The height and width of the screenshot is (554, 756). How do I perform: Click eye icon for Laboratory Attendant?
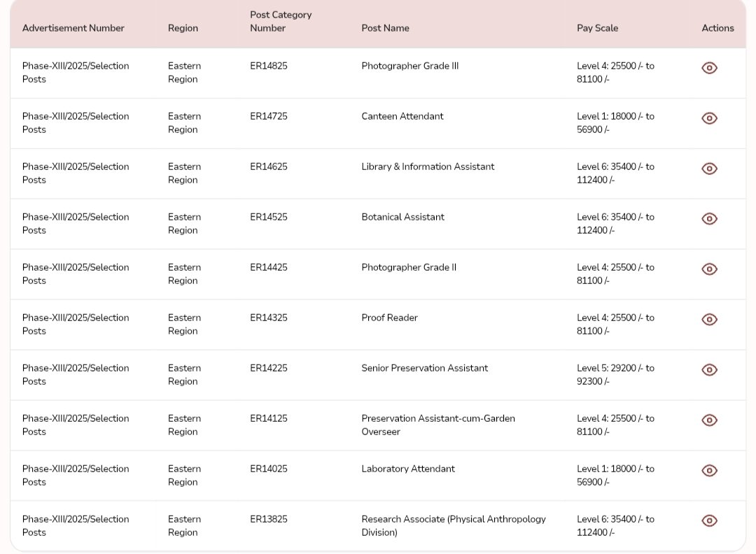(x=709, y=471)
